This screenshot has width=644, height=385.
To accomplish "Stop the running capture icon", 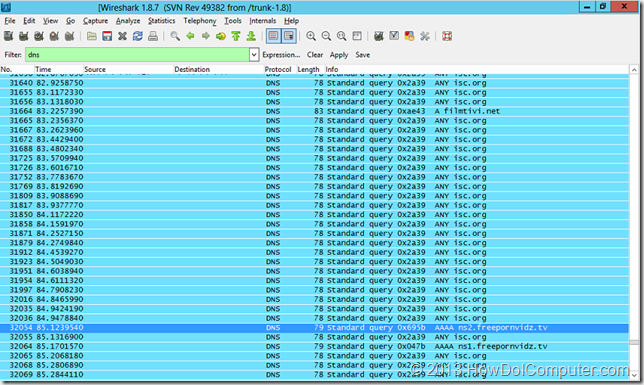I will click(54, 36).
